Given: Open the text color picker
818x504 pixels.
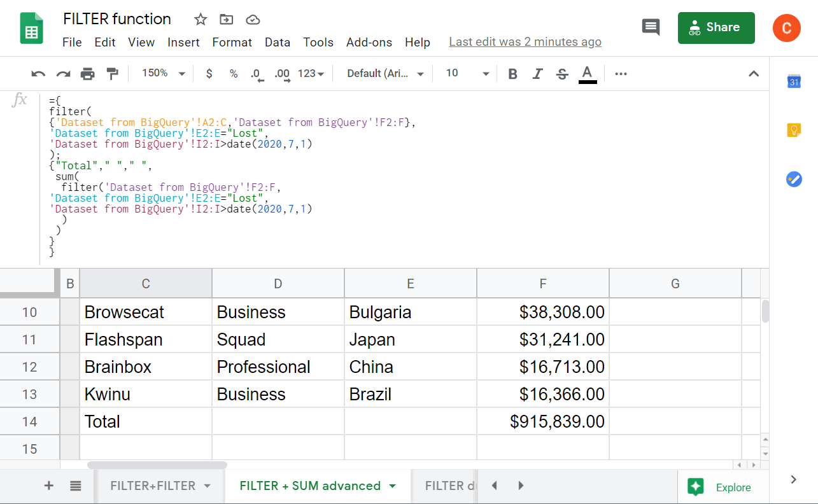Looking at the screenshot, I should tap(586, 73).
